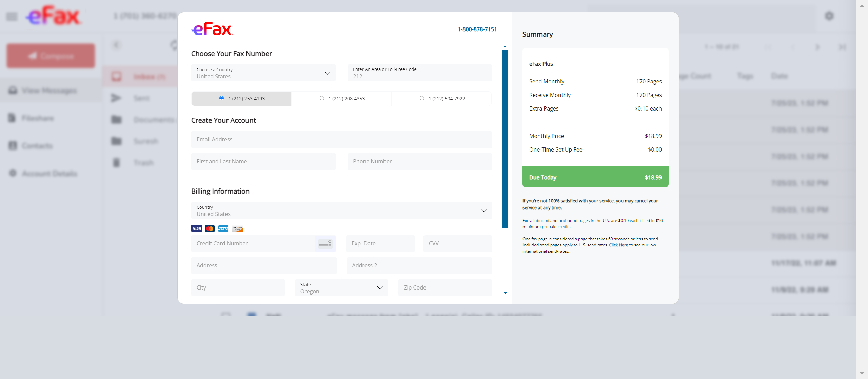Screen dimensions: 868x379
Task: Choose fax number 1 (212) 208-4353
Action: pos(322,98)
